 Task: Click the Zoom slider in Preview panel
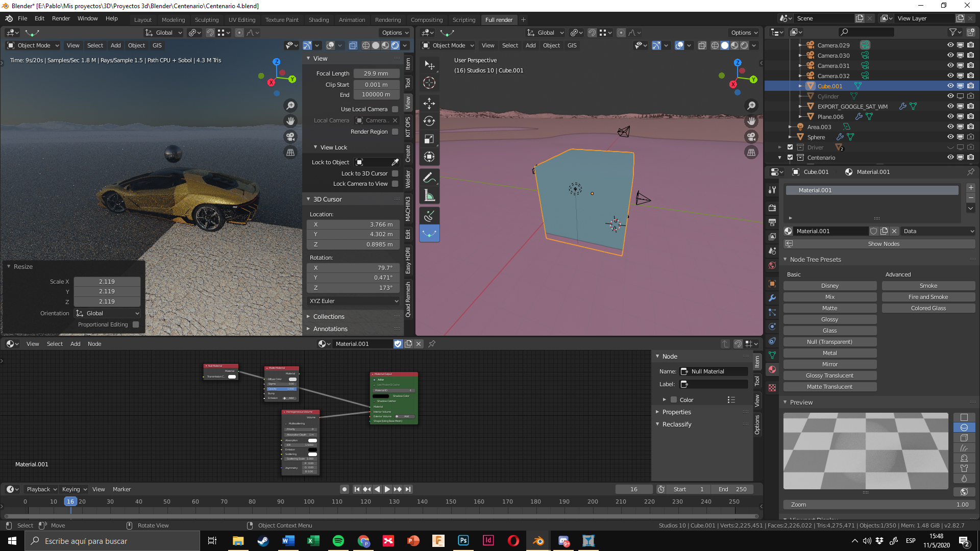(x=879, y=505)
